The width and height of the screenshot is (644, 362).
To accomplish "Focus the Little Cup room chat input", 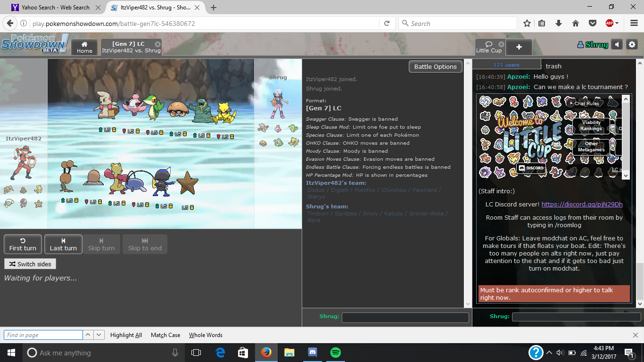I will pos(577,317).
